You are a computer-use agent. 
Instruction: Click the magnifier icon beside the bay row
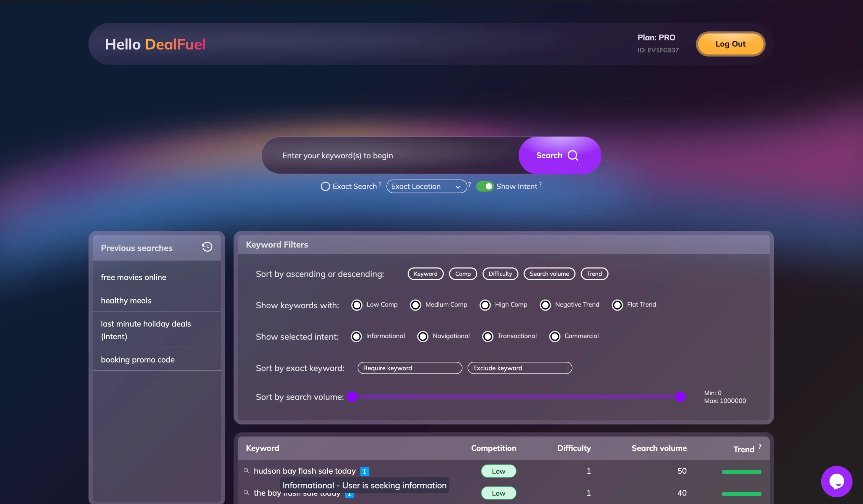pyautogui.click(x=246, y=492)
